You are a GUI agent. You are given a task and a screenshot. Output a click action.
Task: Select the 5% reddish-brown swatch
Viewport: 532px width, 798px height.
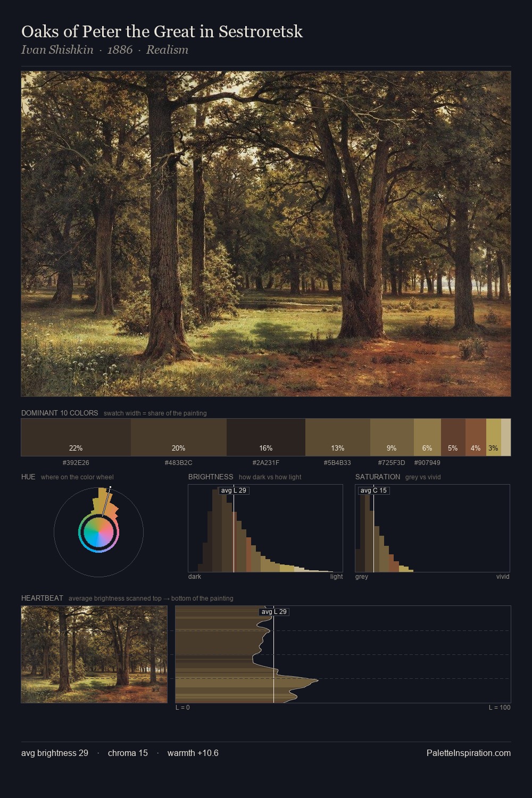point(453,437)
